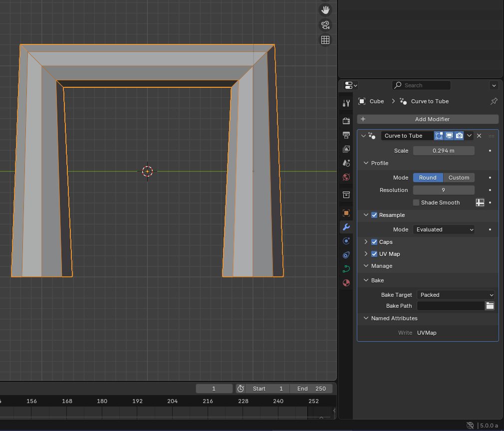Browse for bake path folder
The width and height of the screenshot is (504, 431).
pos(490,306)
